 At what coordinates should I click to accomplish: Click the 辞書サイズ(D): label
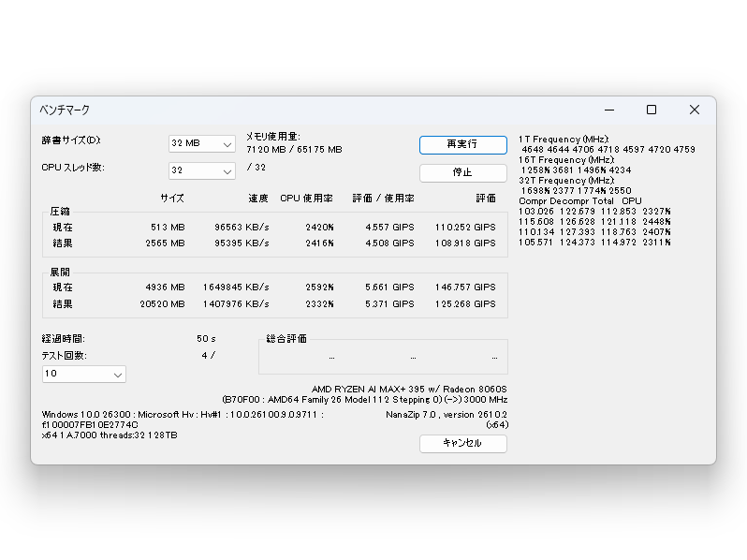coord(71,140)
